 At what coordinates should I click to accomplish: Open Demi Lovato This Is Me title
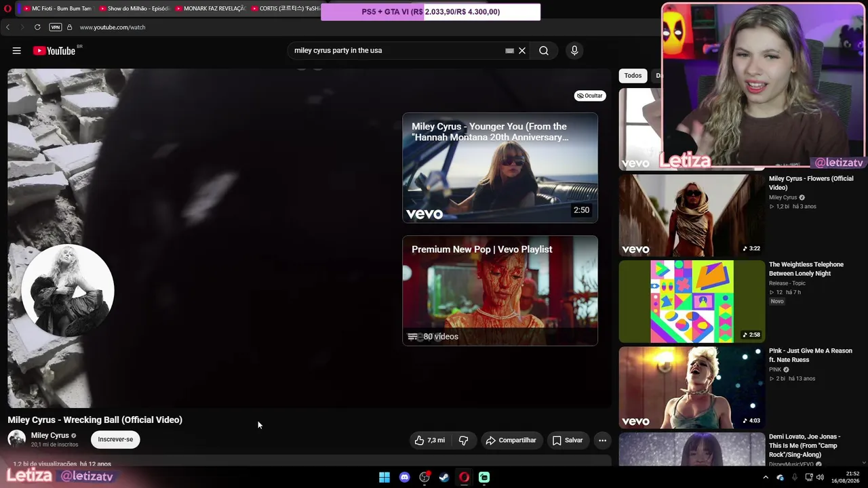tap(805, 446)
